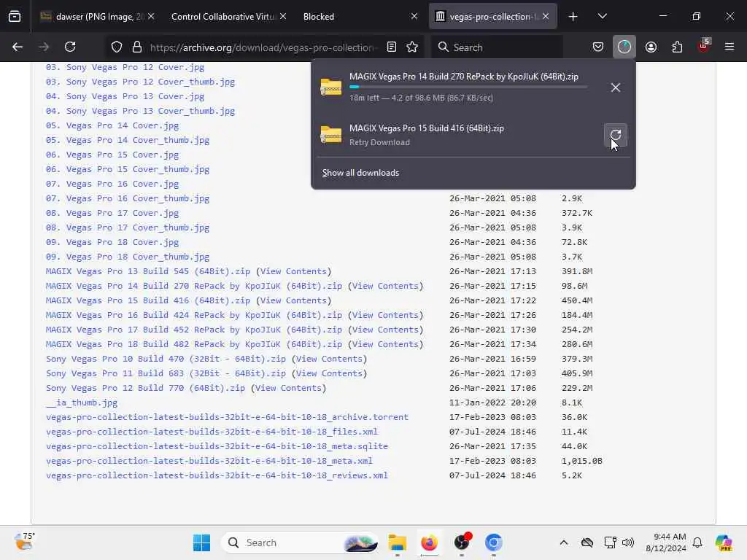Open the volume speaker tray icon
Image resolution: width=747 pixels, height=560 pixels.
point(628,542)
